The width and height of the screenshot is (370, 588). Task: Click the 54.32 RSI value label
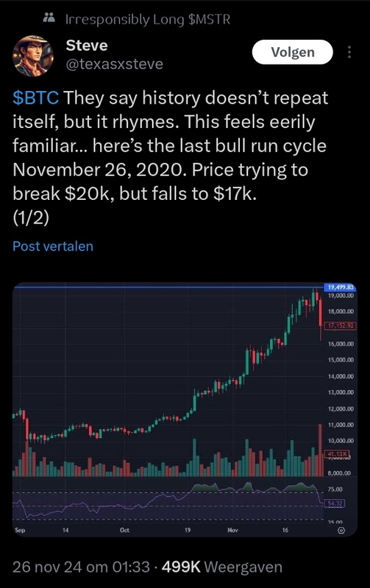335,503
